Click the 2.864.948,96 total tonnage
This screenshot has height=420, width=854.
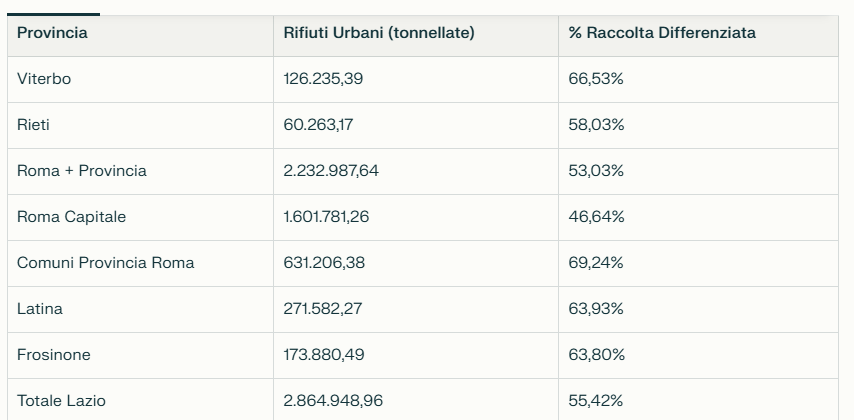click(333, 401)
